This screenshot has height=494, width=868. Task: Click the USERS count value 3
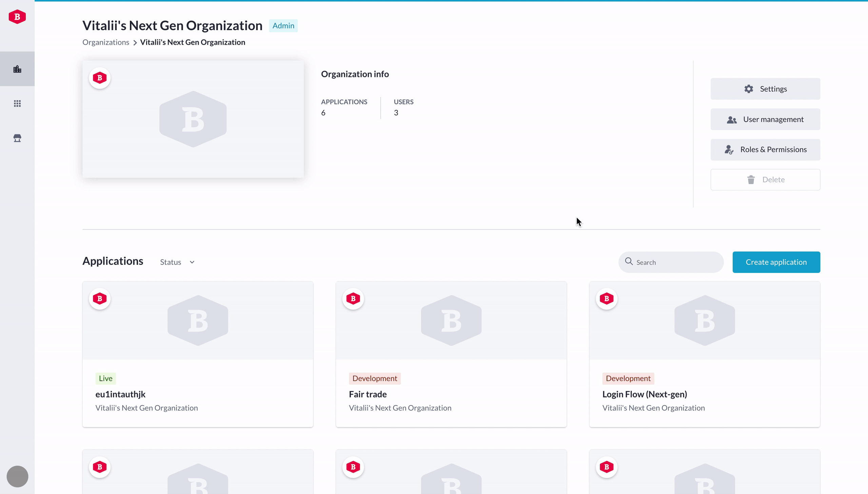[396, 113]
